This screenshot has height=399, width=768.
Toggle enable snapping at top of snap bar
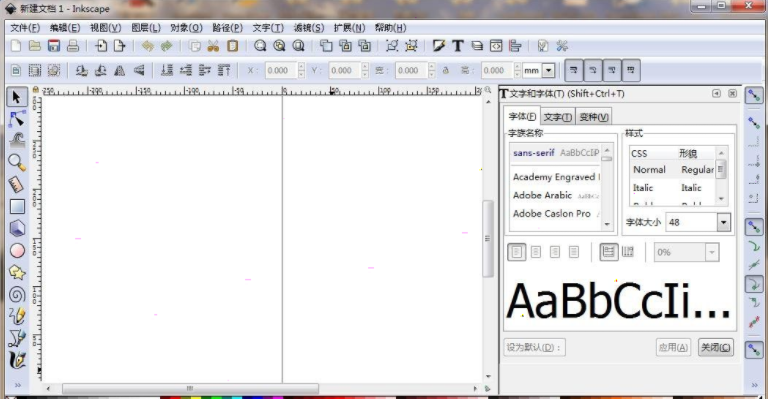click(754, 96)
